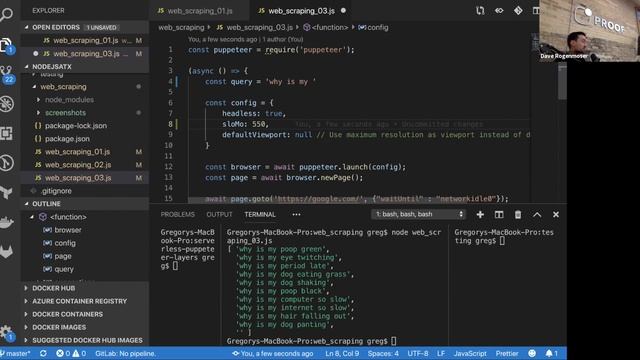Open the Search view in activity bar

(x=7, y=15)
